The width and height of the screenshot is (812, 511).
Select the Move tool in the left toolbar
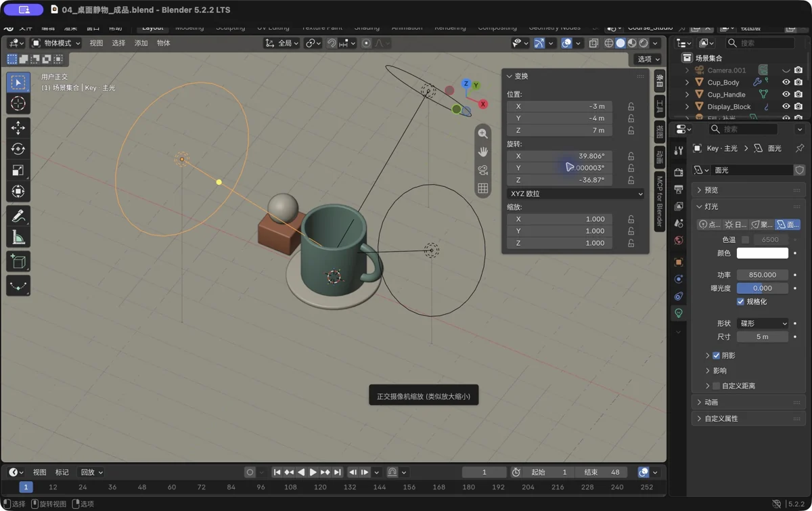pyautogui.click(x=18, y=127)
